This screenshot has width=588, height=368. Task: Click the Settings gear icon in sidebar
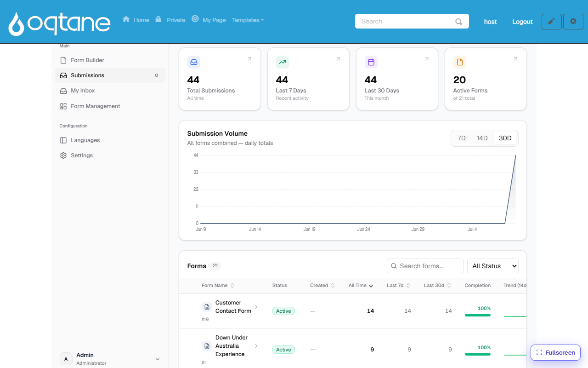tap(63, 155)
